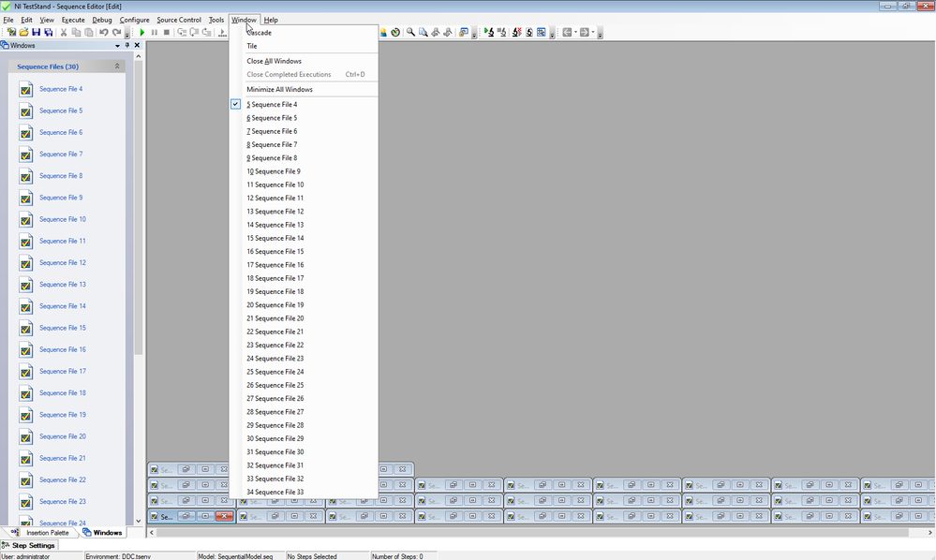Viewport: 936px width, 560px height.
Task: Save the current file with the disk icon
Action: coord(36,32)
